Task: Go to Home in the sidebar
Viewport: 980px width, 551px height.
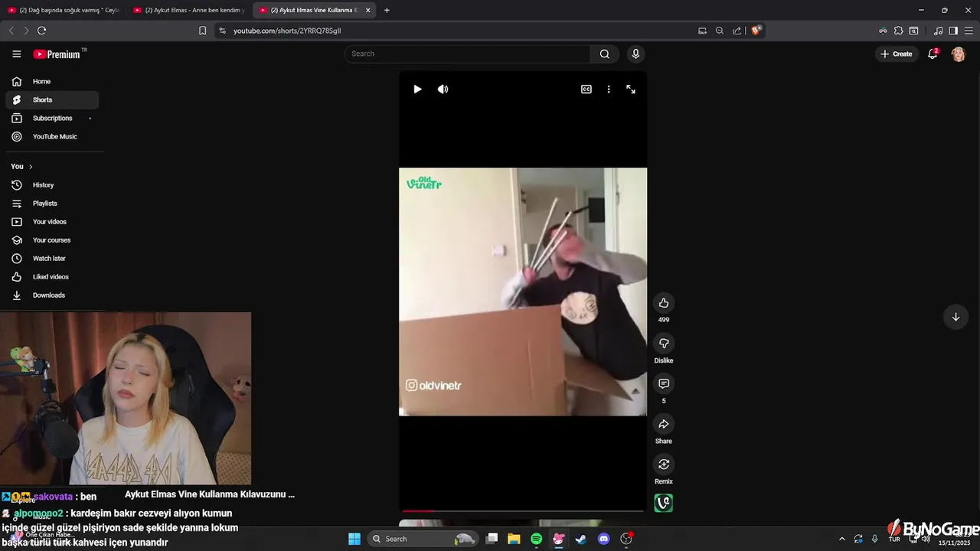Action: pos(52,81)
